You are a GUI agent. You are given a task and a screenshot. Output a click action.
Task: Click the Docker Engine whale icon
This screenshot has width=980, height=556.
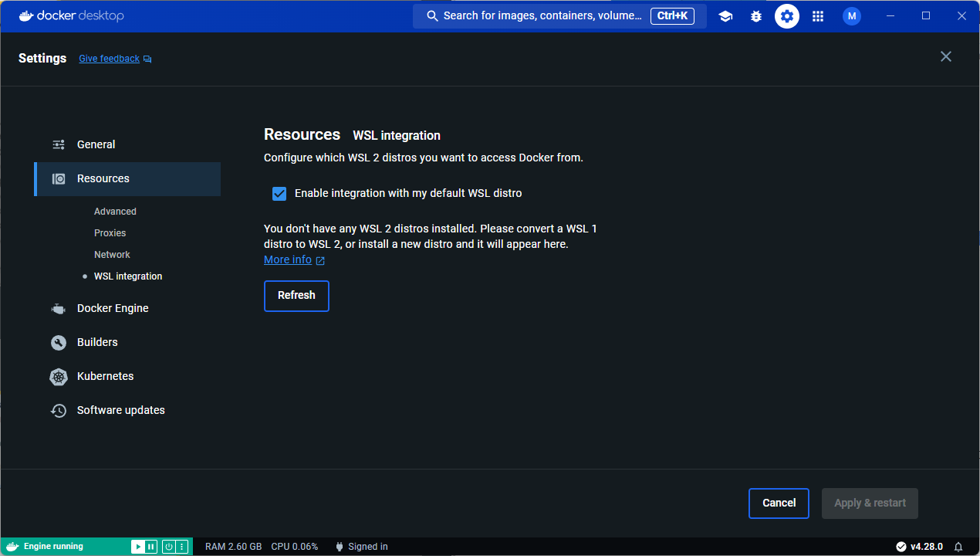click(x=59, y=309)
